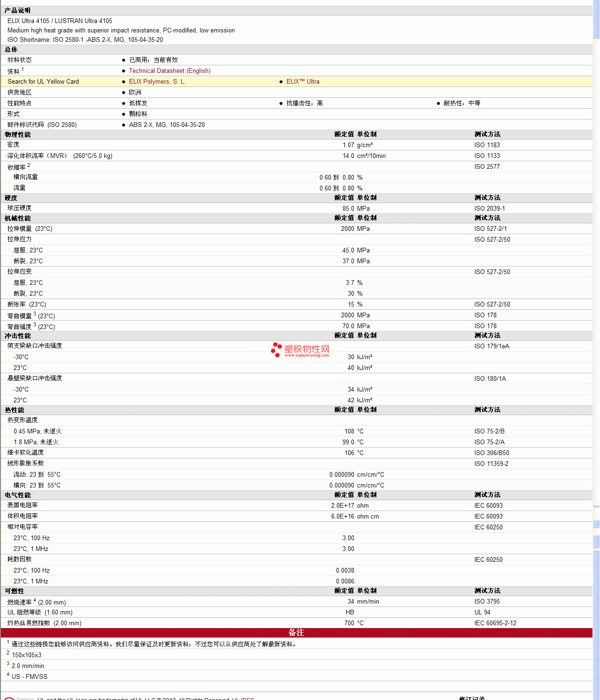Click the Medium high heat grade description line

pyautogui.click(x=121, y=30)
